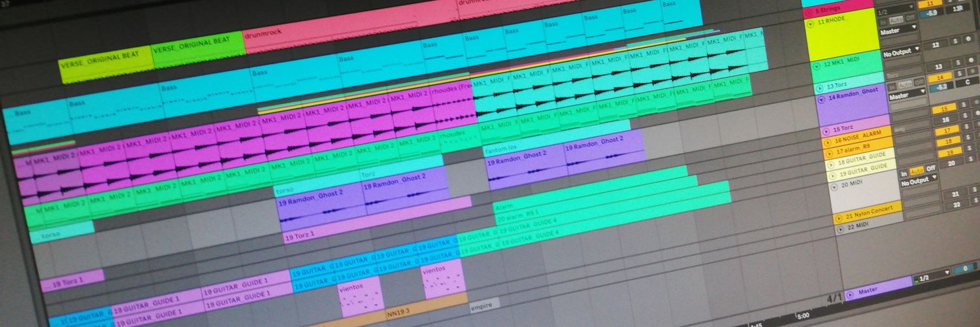Screen dimensions: 980x327
Task: Unfold the 12 MK1 MIDI track
Action: click(x=817, y=66)
